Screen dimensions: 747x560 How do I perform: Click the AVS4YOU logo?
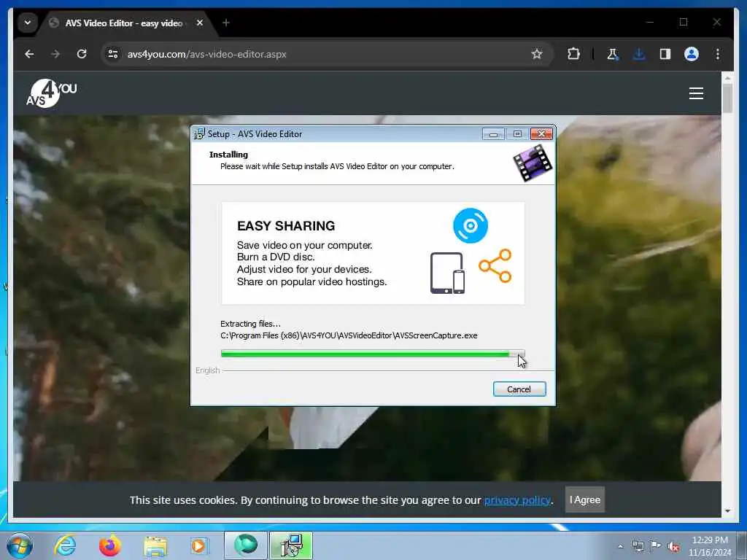(51, 93)
